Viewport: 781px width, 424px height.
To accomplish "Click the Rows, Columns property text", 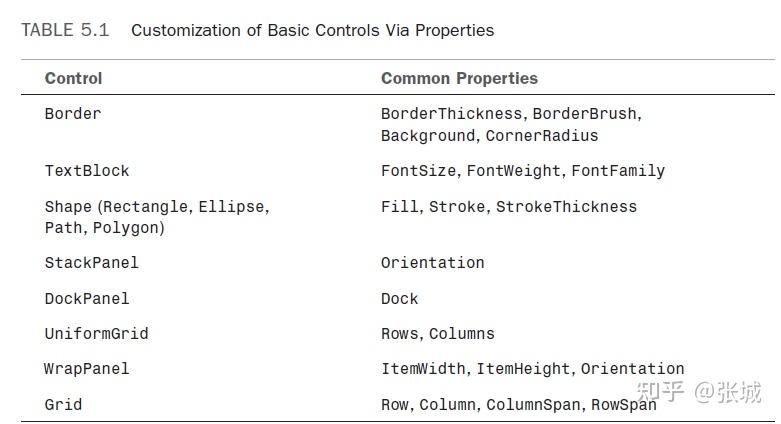I will [x=437, y=334].
